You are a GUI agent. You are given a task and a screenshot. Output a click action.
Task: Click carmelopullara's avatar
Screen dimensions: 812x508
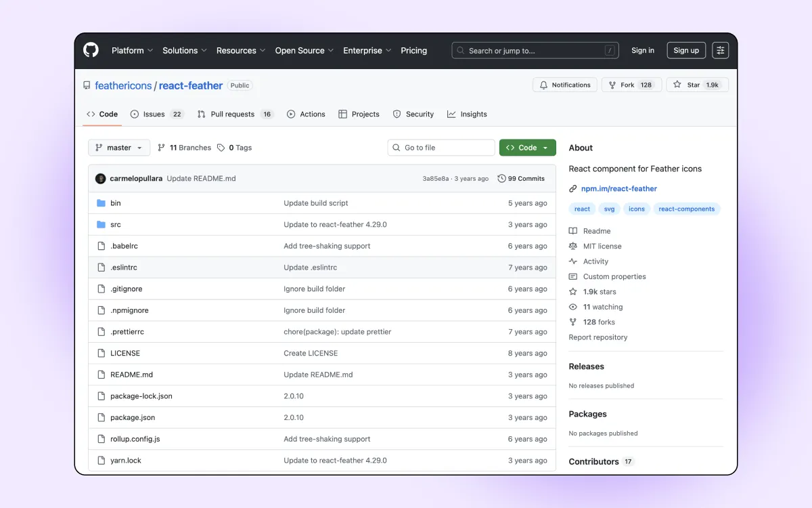100,178
